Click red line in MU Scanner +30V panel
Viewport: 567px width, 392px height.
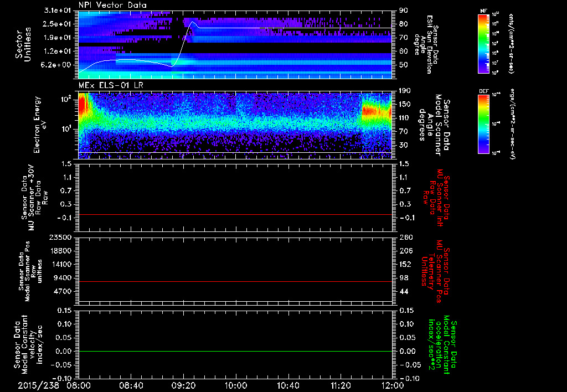click(x=235, y=214)
